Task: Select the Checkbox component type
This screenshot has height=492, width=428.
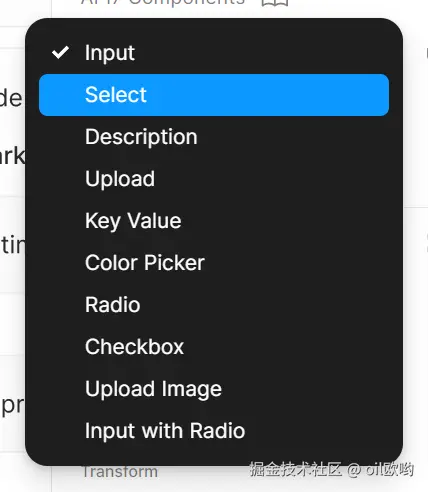Action: click(x=214, y=347)
